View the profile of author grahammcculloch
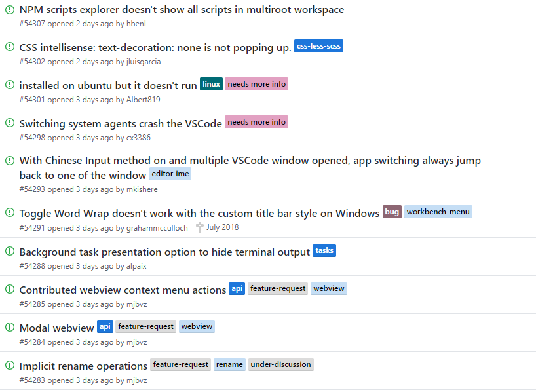The image size is (536, 392). [x=157, y=228]
